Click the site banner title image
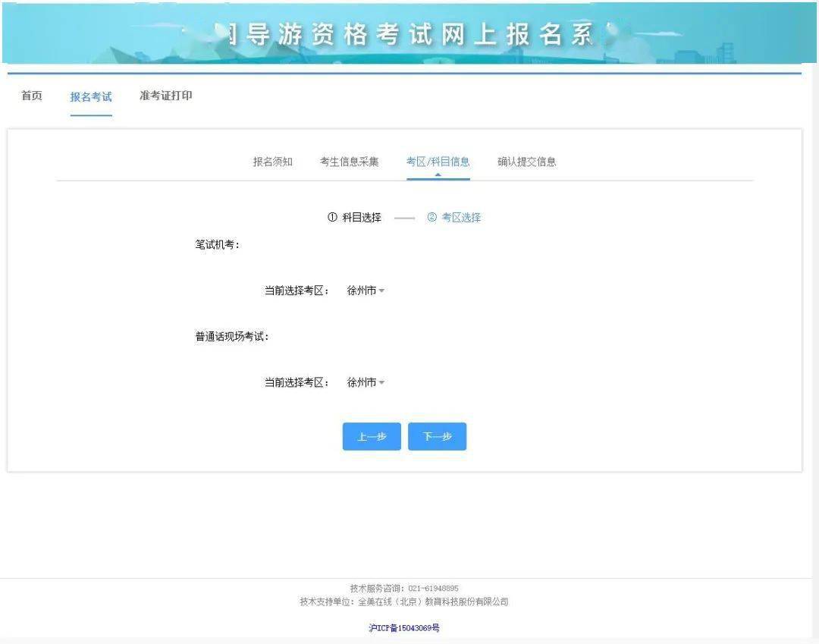This screenshot has height=644, width=819. click(x=409, y=33)
